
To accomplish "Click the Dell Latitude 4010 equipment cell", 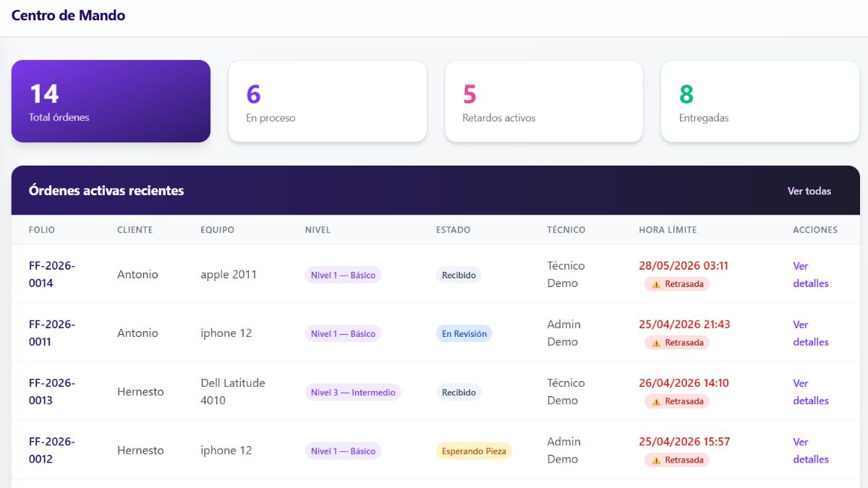I will tap(233, 392).
